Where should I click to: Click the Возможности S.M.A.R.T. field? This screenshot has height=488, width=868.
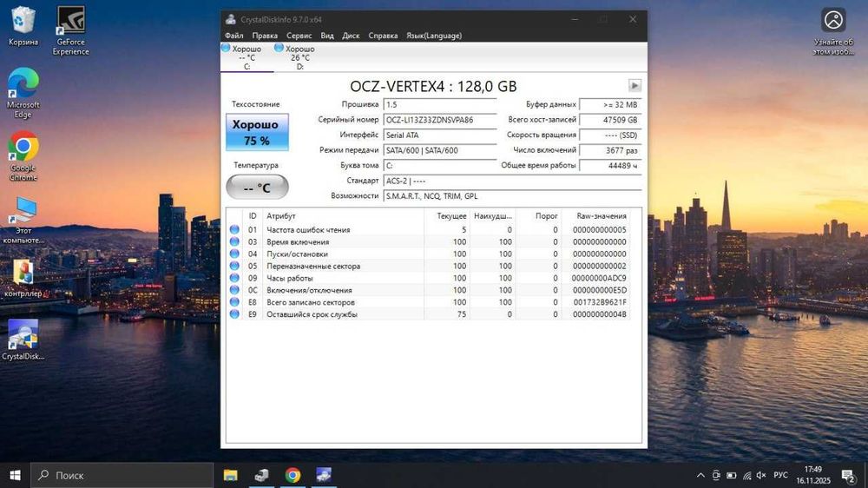tap(512, 196)
